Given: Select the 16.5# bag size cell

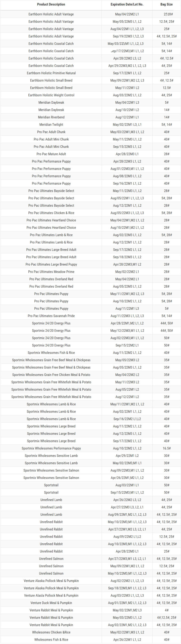Looking at the screenshot, I should [x=166, y=448].
